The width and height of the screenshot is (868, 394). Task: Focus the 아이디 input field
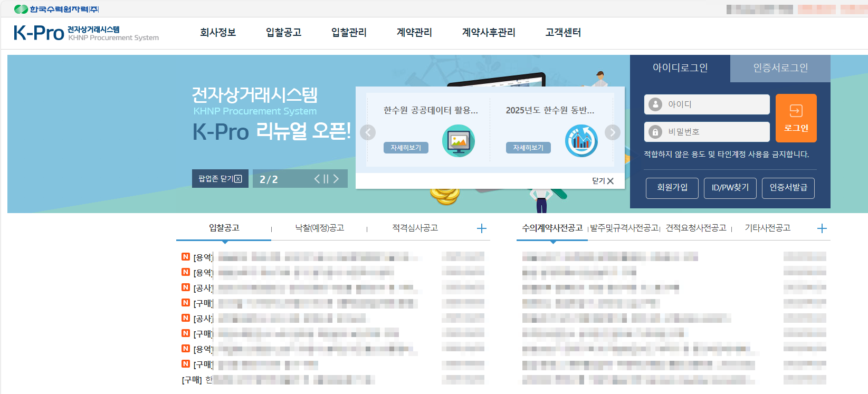(707, 104)
